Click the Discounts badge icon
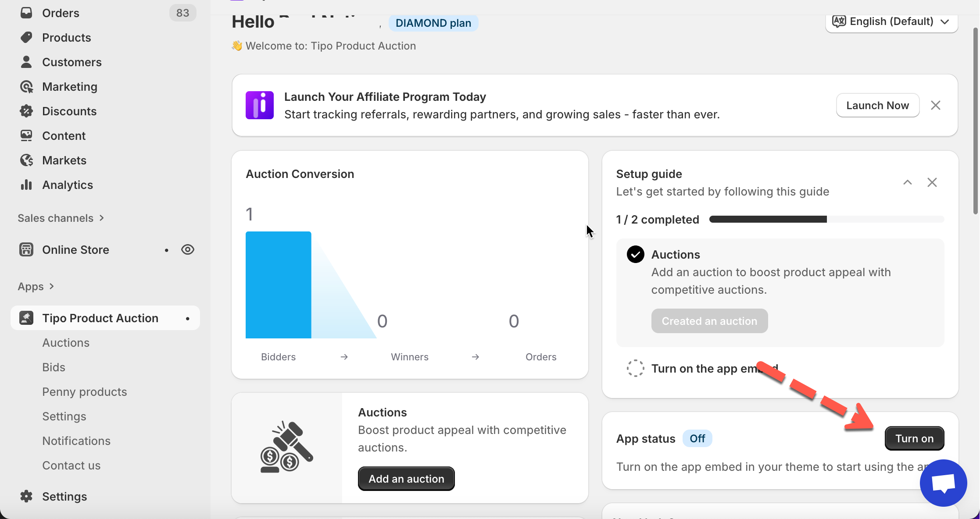 pyautogui.click(x=26, y=111)
